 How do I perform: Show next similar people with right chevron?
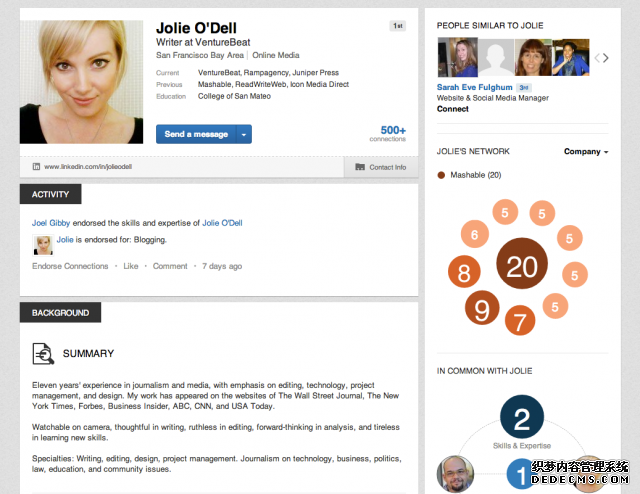click(606, 58)
